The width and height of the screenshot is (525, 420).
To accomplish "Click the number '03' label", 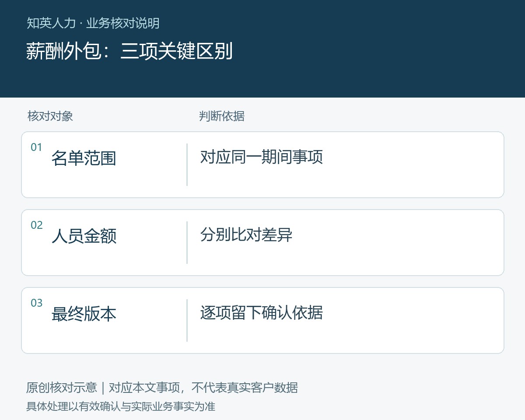I will 36,303.
